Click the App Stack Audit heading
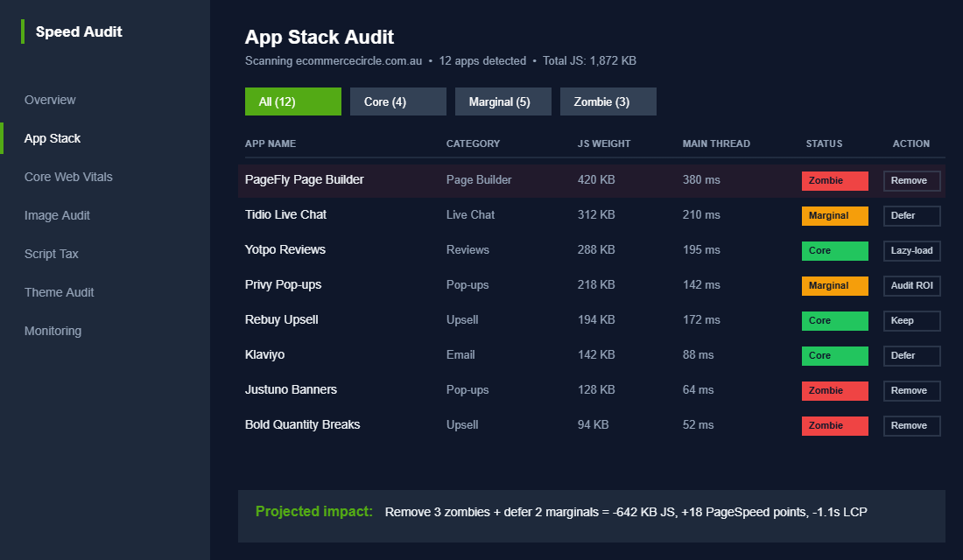 (x=319, y=38)
